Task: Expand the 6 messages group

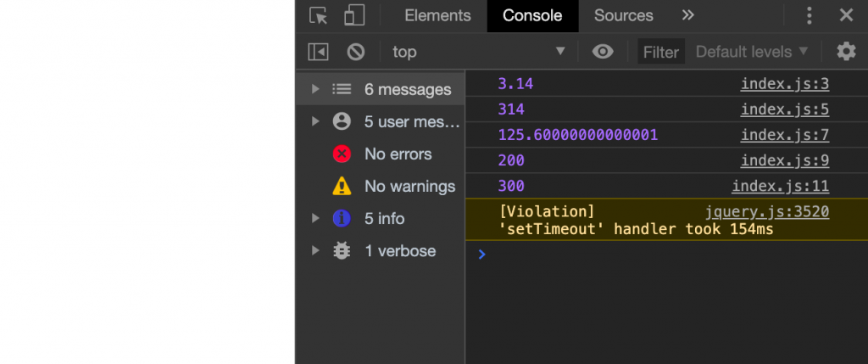Action: click(316, 89)
